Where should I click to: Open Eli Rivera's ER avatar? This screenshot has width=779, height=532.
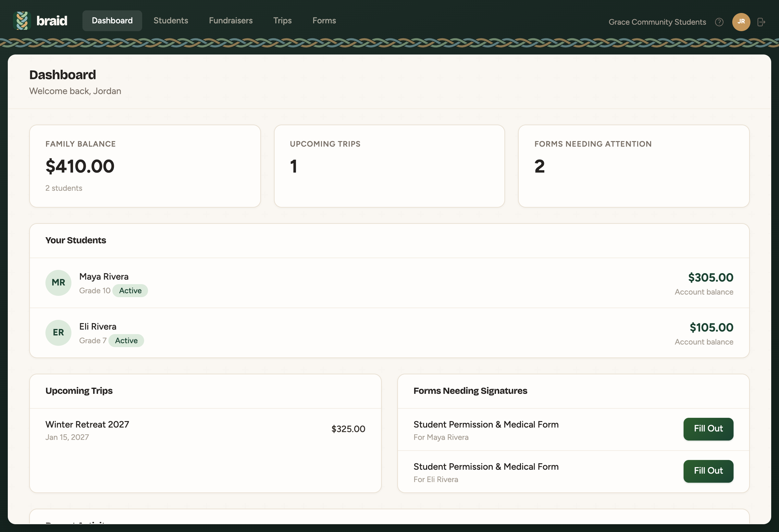[58, 333]
